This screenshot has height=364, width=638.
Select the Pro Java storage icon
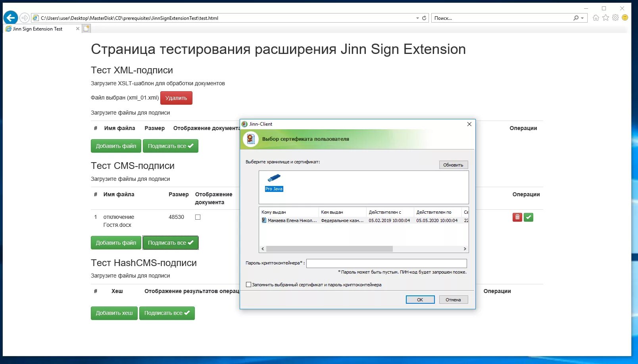[x=274, y=183]
